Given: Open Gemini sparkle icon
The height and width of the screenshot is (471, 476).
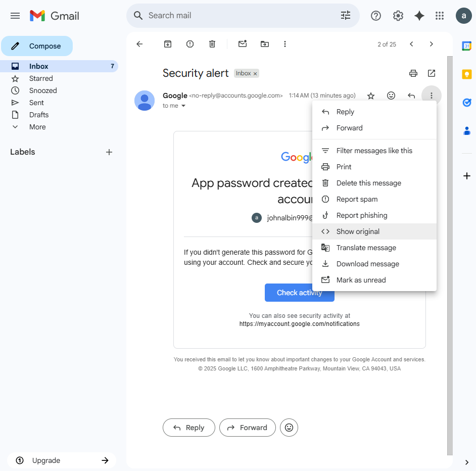Looking at the screenshot, I should click(419, 16).
